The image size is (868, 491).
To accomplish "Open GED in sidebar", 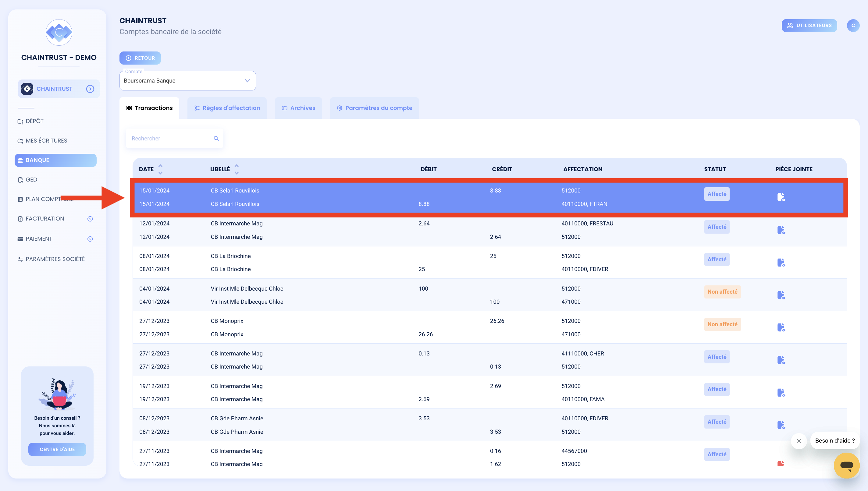I will pos(27,180).
